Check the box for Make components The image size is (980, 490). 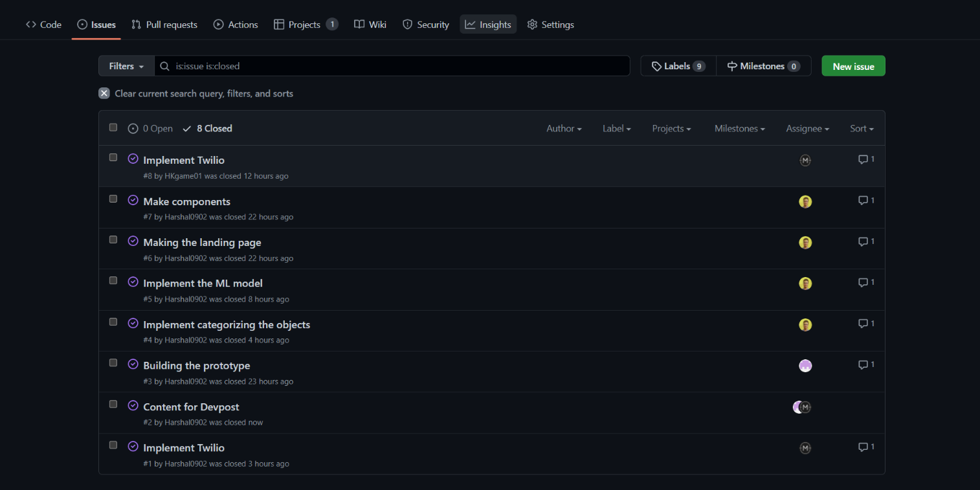[113, 199]
